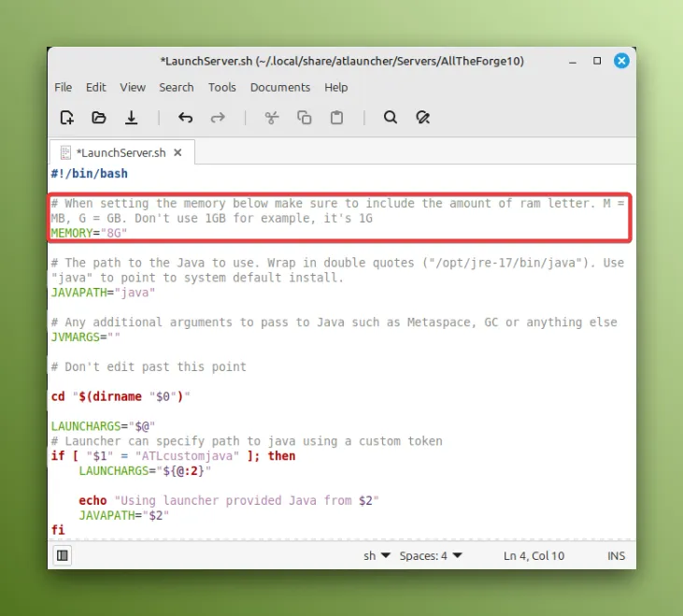Screen dimensions: 683x616
Task: Close the editor window with blue X
Action: pos(621,61)
